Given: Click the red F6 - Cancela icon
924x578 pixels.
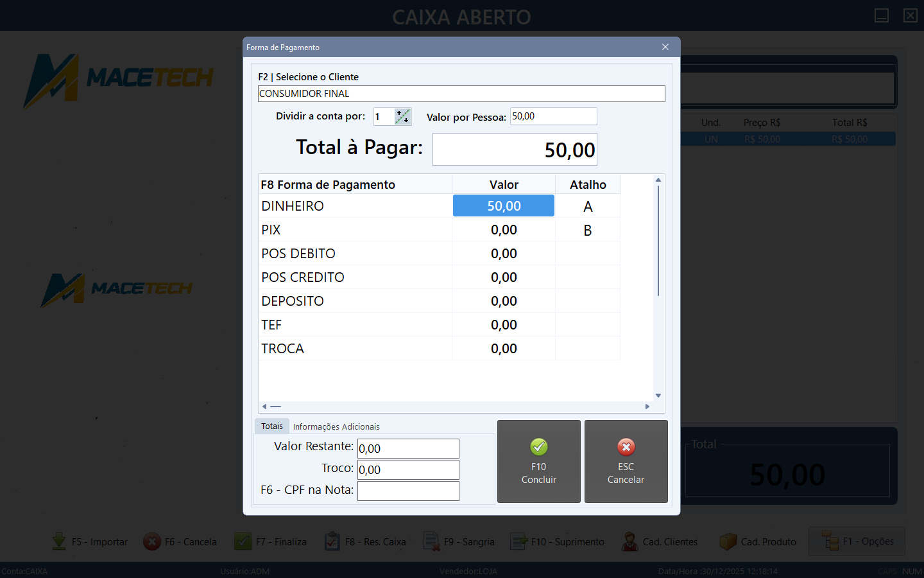Looking at the screenshot, I should pyautogui.click(x=151, y=541).
